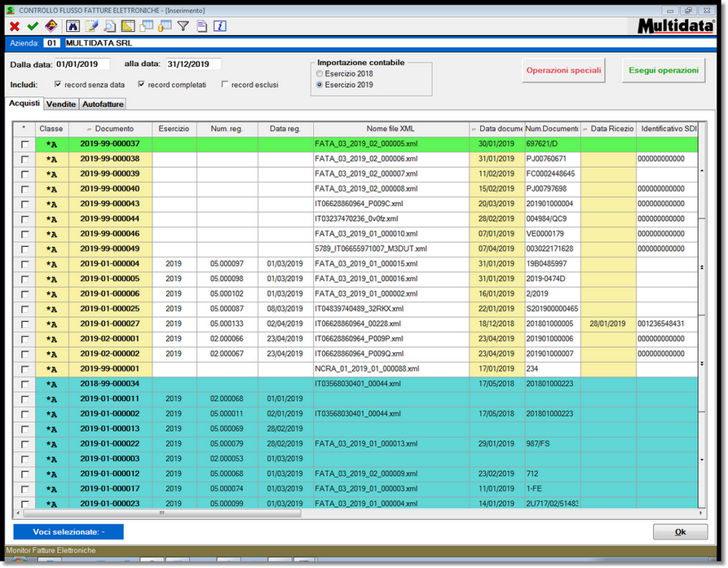Viewport: 728px width, 568px height.
Task: Select the Esercizio 2018 radio button
Action: pos(320,74)
